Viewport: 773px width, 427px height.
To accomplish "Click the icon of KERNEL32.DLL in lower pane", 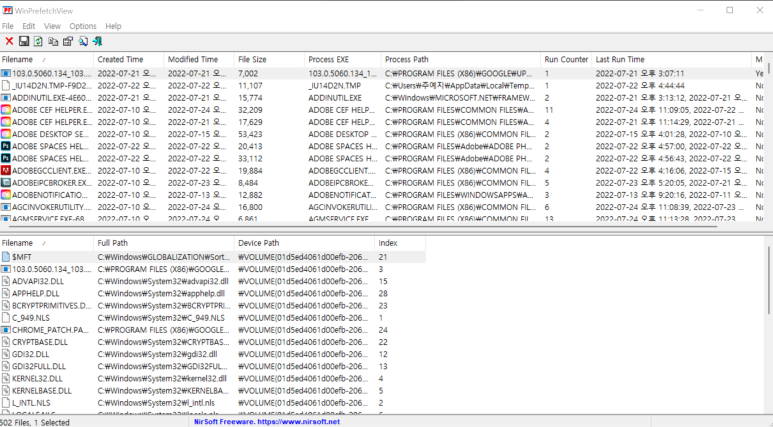I will pyautogui.click(x=5, y=379).
